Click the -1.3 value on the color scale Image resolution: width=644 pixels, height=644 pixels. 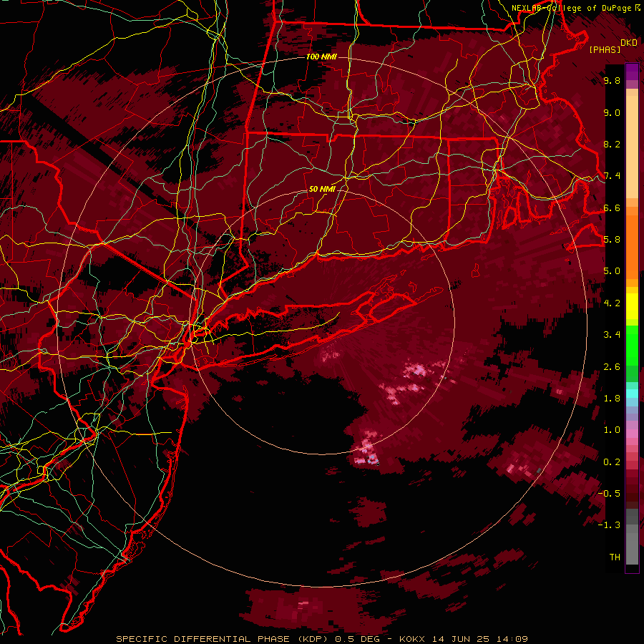click(609, 525)
